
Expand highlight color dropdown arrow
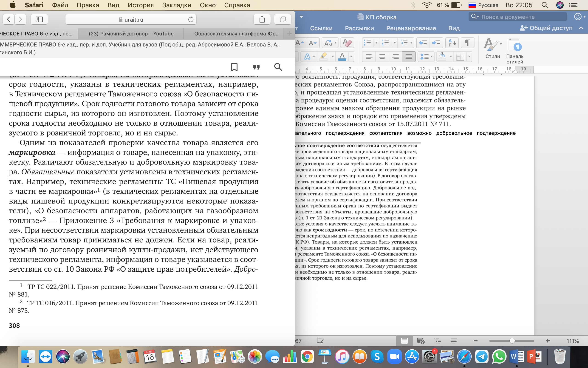(333, 57)
